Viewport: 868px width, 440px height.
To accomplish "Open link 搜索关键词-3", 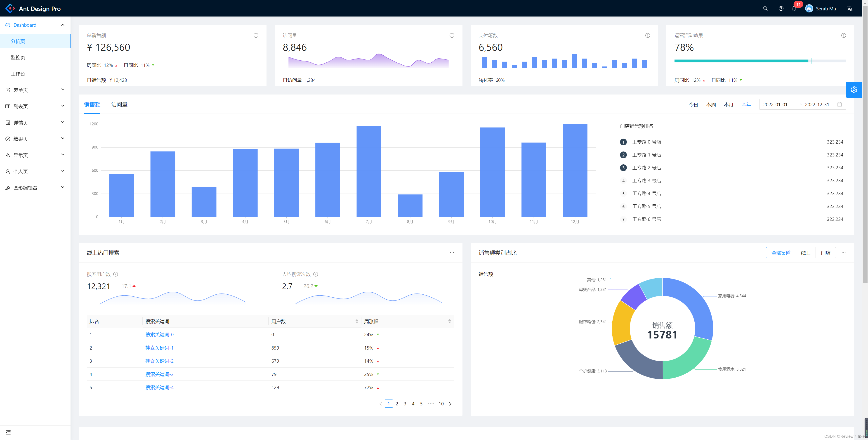I will pyautogui.click(x=159, y=374).
